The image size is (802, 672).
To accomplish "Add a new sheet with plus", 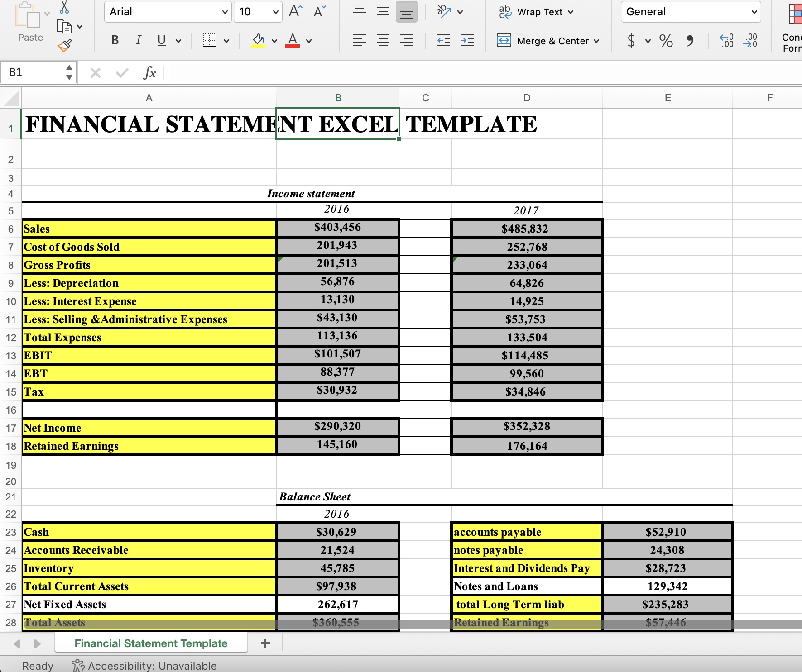I will coord(265,643).
